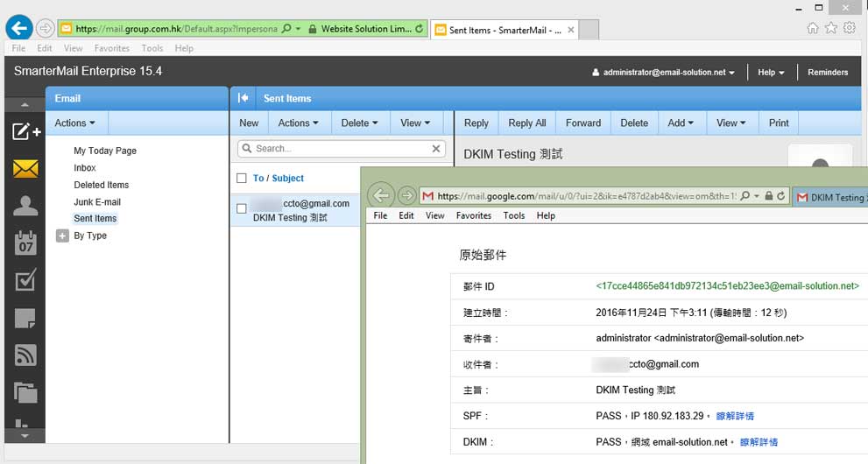Click the user icon beside administrator account

pyautogui.click(x=596, y=72)
